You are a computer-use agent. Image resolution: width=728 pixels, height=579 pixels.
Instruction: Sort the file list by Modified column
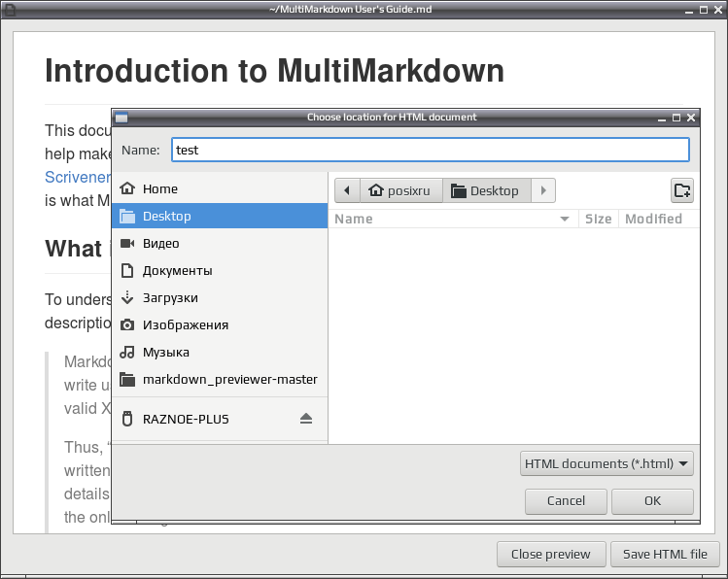(x=658, y=219)
